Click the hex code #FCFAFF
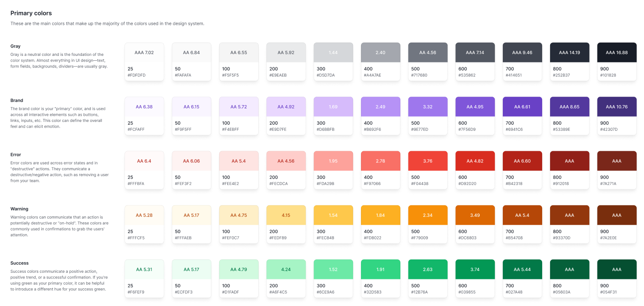This screenshot has width=644, height=306. [136, 129]
